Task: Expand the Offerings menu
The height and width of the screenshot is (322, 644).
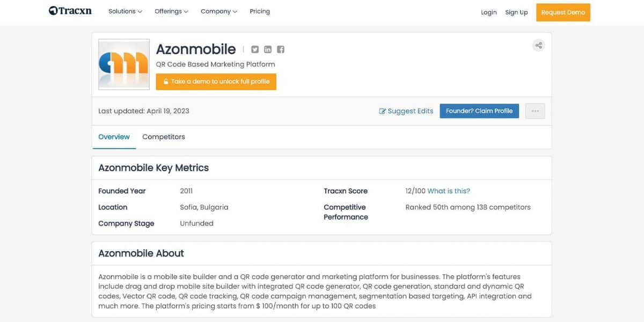Action: [x=171, y=11]
